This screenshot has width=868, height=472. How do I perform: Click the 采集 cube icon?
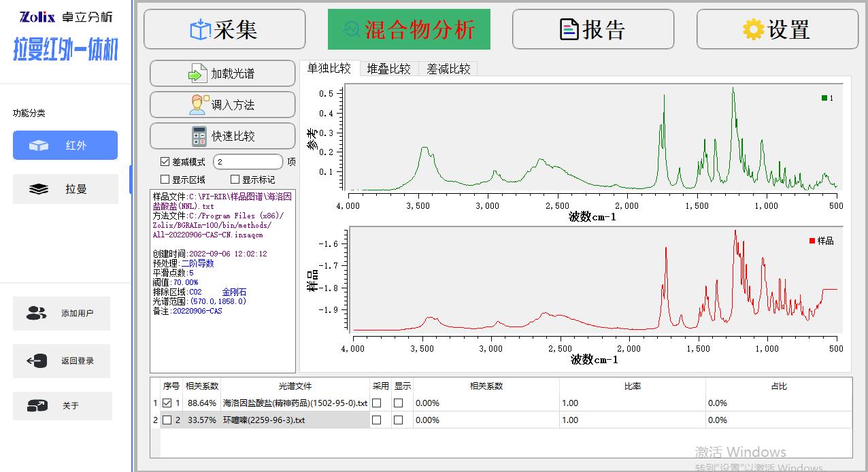201,30
